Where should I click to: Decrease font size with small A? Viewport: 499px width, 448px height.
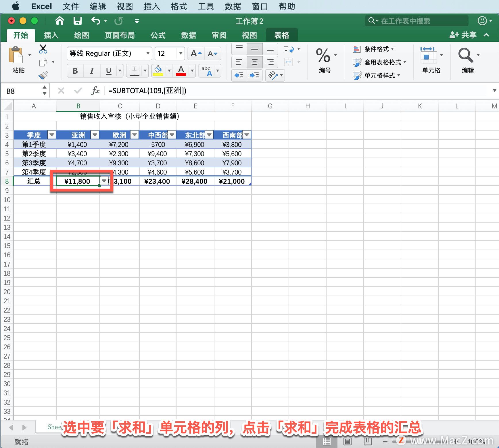pyautogui.click(x=213, y=53)
